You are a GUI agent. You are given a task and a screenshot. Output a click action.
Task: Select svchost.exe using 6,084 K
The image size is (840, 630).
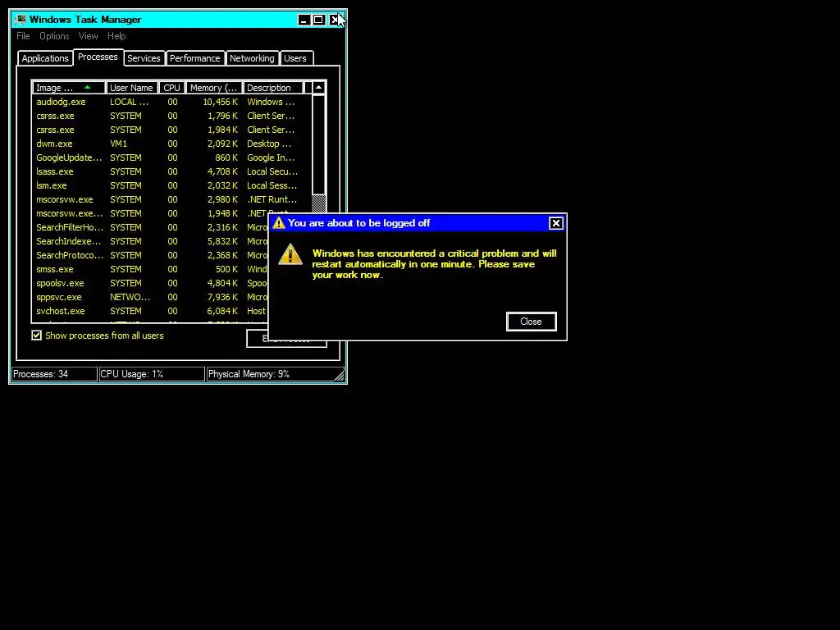click(150, 311)
